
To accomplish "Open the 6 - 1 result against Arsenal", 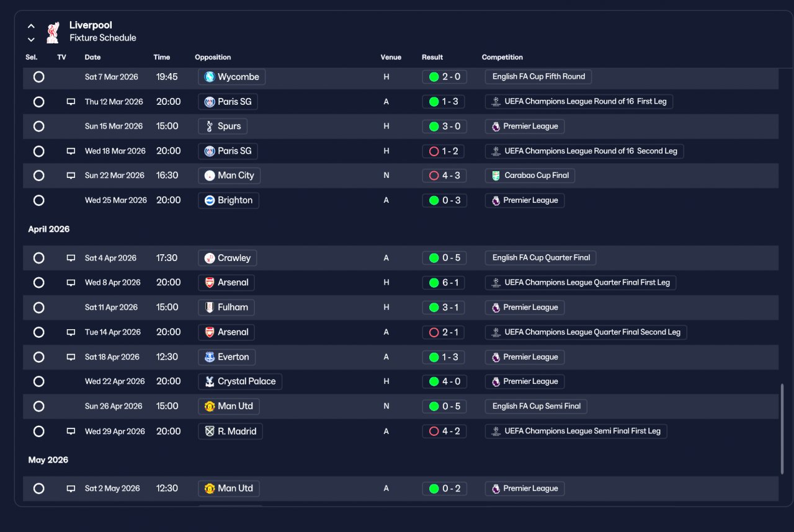I will point(444,283).
